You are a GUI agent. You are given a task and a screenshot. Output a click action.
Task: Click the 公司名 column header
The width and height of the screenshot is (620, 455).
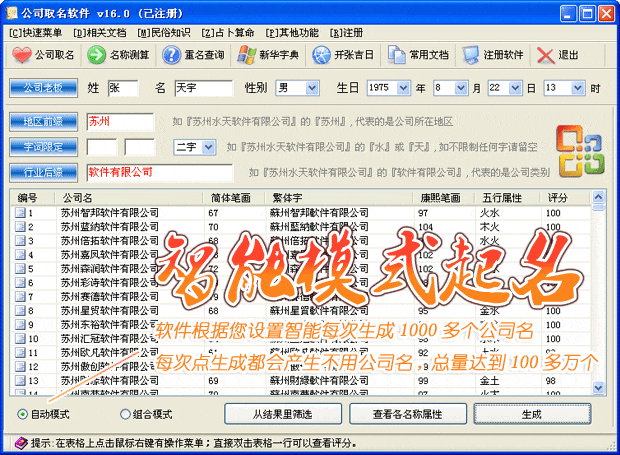click(x=130, y=198)
